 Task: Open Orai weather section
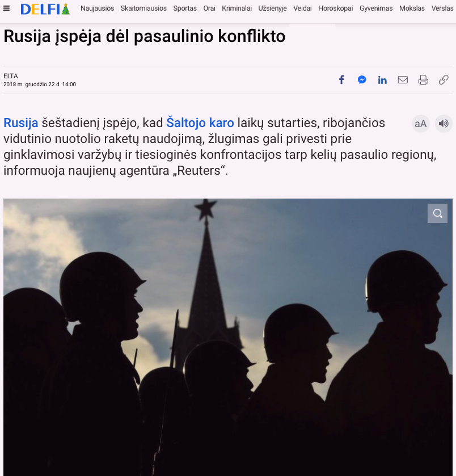209,9
